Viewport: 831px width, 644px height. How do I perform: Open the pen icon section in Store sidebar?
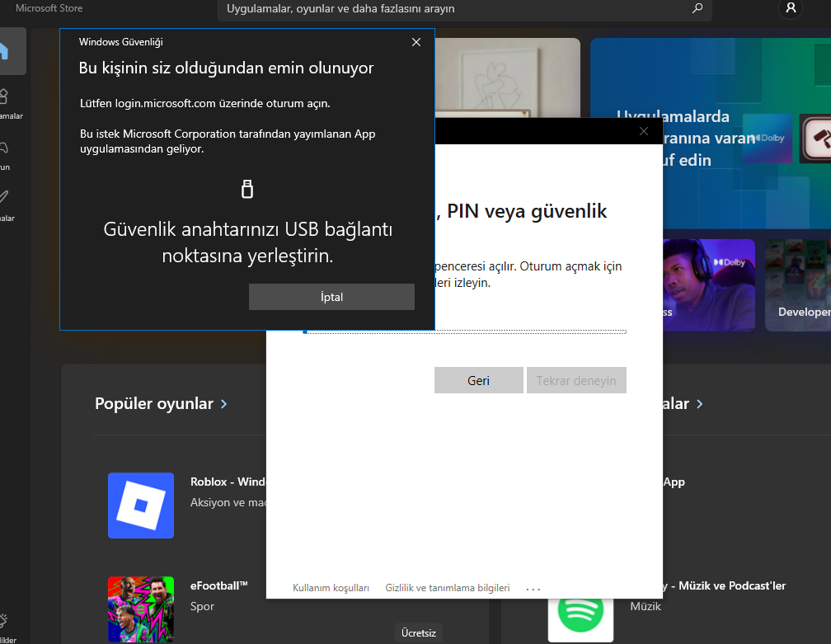[x=5, y=205]
